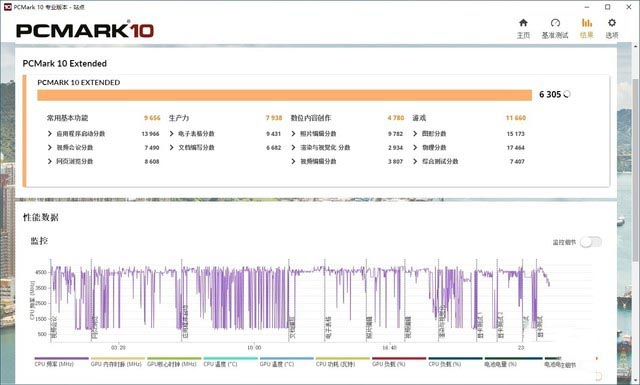Expand 照片编辑分数 row
Screen dimensions: 640x385
(x=293, y=134)
